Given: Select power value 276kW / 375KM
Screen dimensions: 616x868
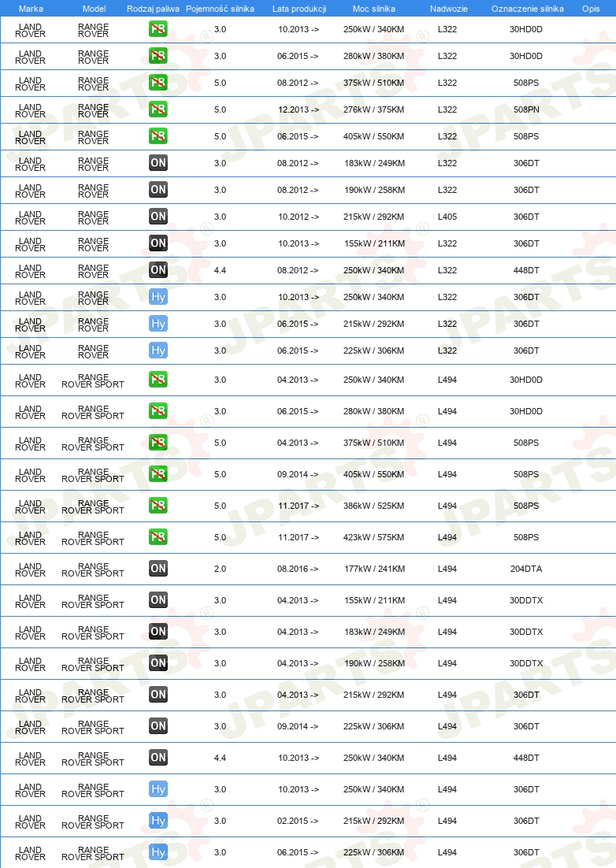Looking at the screenshot, I should pyautogui.click(x=373, y=109).
